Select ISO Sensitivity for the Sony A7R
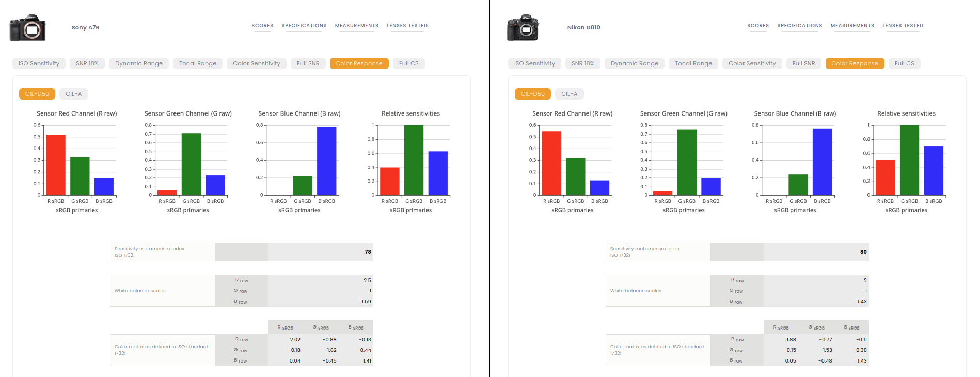 39,63
